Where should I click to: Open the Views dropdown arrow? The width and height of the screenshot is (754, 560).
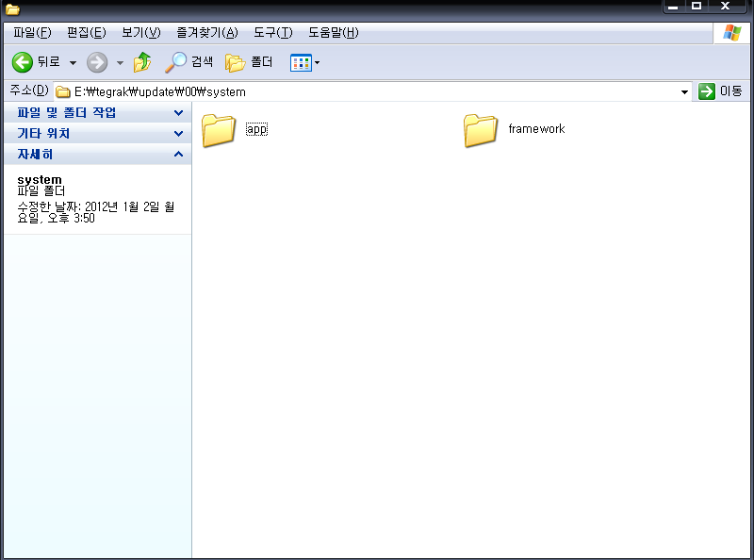coord(317,63)
